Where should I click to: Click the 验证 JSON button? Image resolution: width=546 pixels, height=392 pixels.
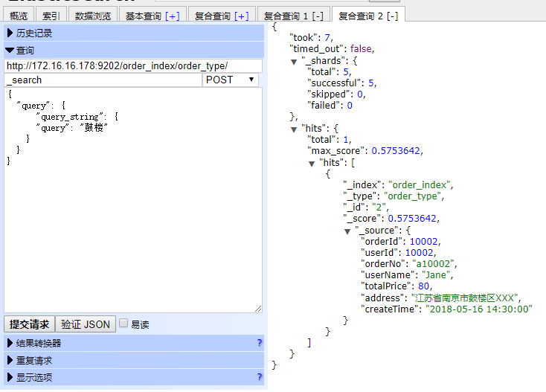(x=86, y=324)
